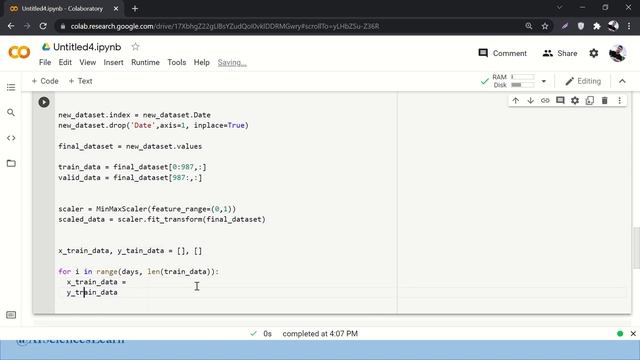Open the File menu
This screenshot has width=640, height=360.
45,62
